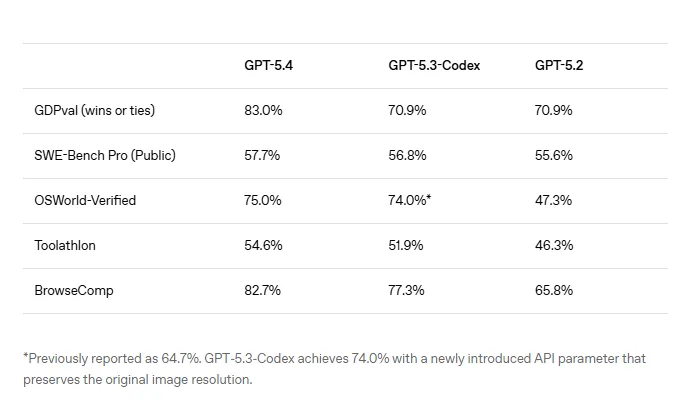Click the GPT-5.2 column header
This screenshot has height=411, width=685.
pyautogui.click(x=559, y=66)
